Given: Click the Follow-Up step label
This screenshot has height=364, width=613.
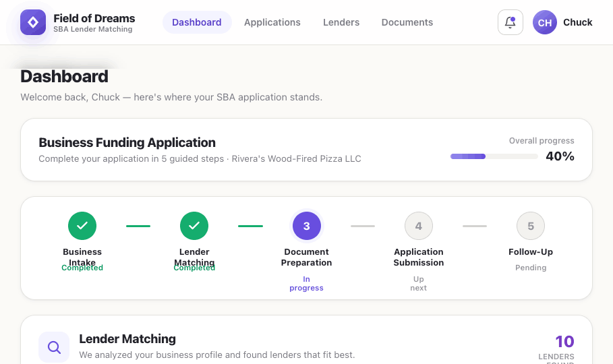Looking at the screenshot, I should [x=531, y=252].
